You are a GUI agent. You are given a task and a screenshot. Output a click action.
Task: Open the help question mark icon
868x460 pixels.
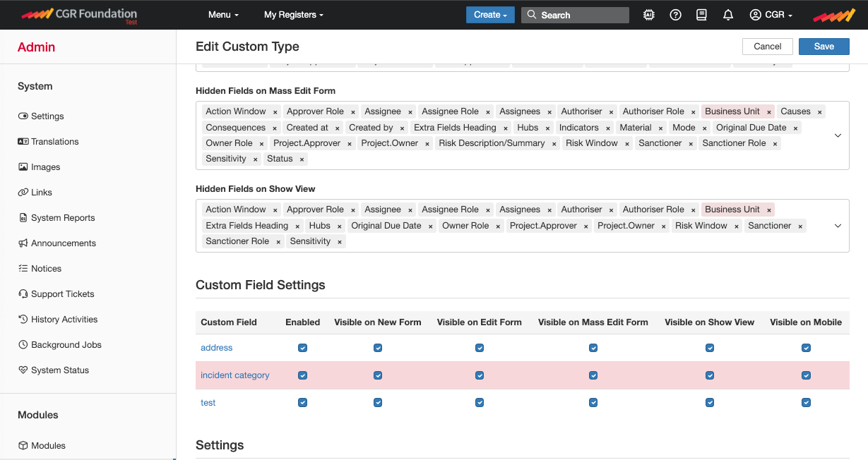tap(675, 15)
